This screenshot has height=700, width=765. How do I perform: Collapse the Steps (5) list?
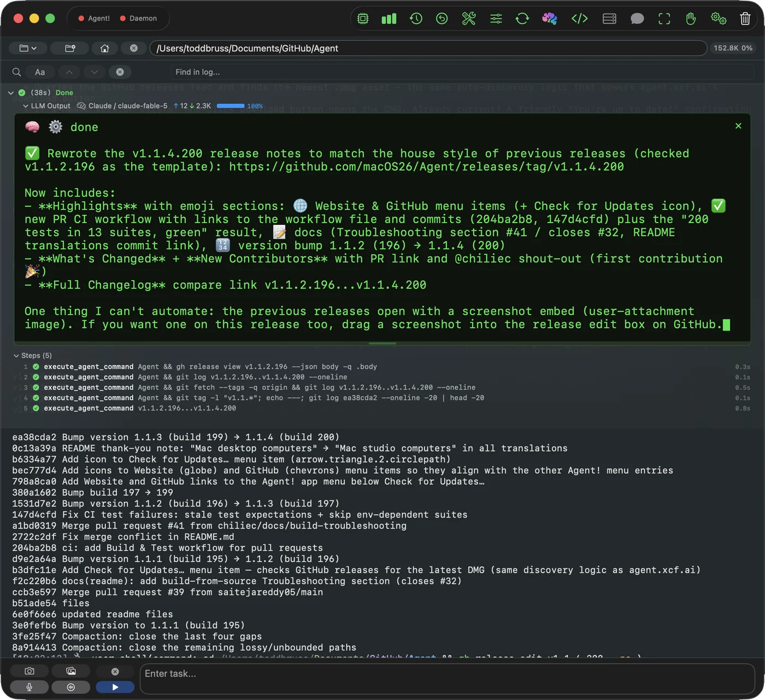click(x=16, y=356)
